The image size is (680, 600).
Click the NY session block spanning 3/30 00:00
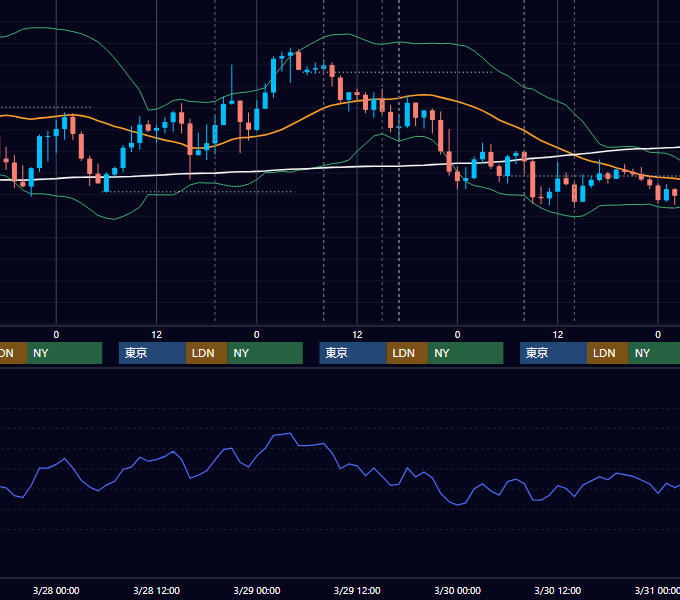pos(466,353)
